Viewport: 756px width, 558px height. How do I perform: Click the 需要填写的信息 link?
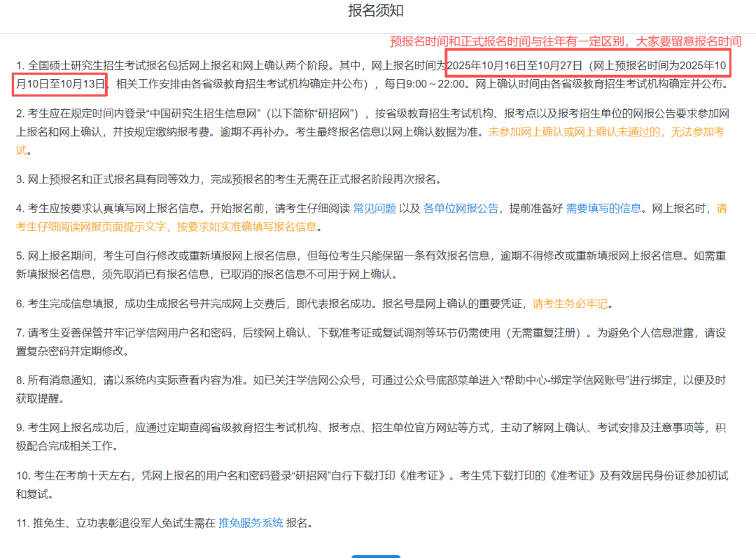(603, 208)
